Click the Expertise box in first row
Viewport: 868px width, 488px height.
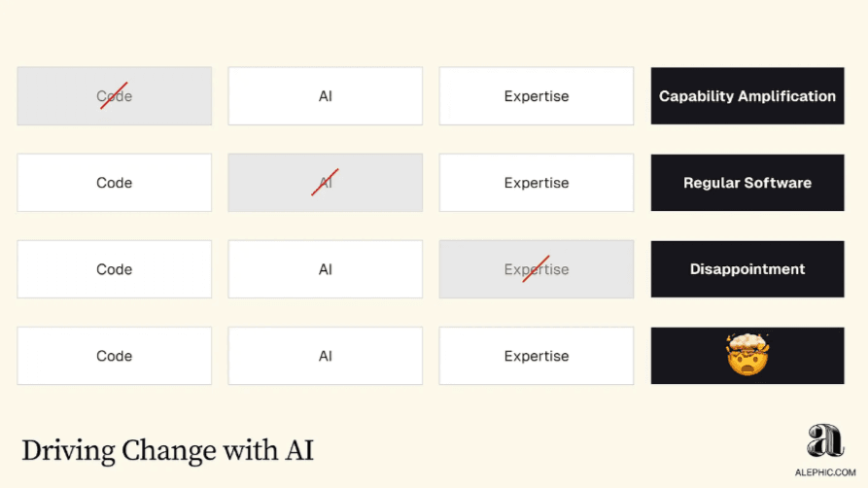pyautogui.click(x=537, y=96)
